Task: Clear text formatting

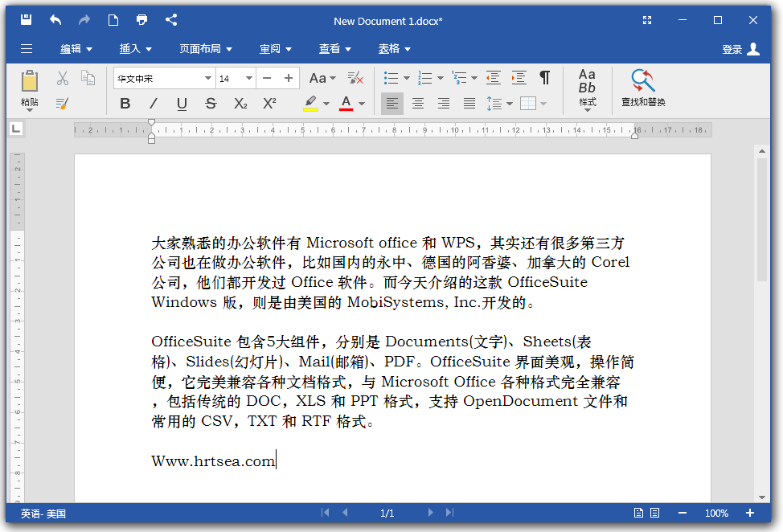Action: (x=355, y=78)
